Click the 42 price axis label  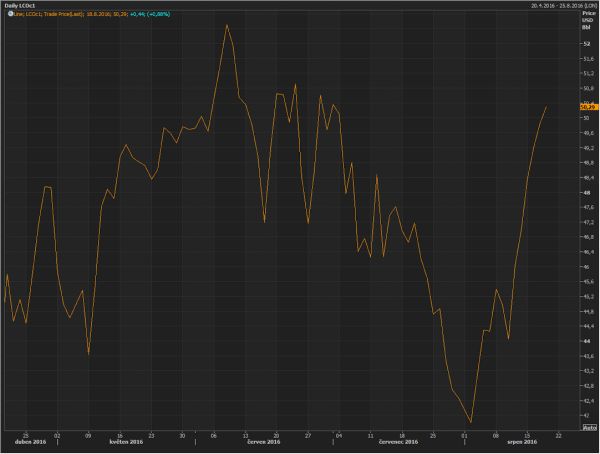coord(584,415)
